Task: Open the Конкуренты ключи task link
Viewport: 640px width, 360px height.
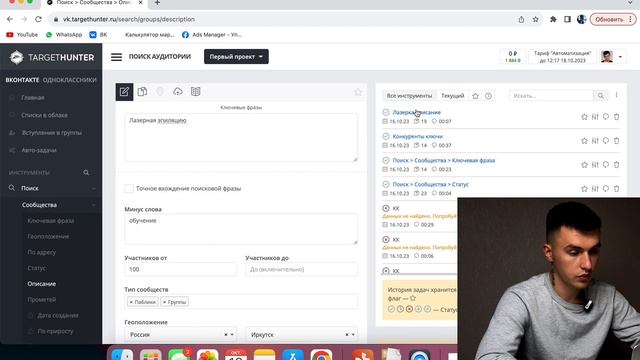Action: pos(417,136)
